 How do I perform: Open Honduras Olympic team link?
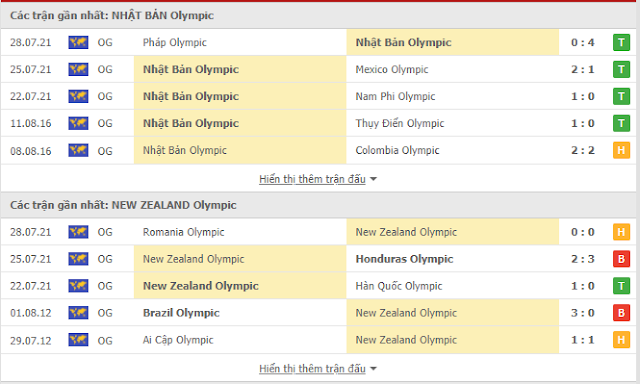(404, 259)
